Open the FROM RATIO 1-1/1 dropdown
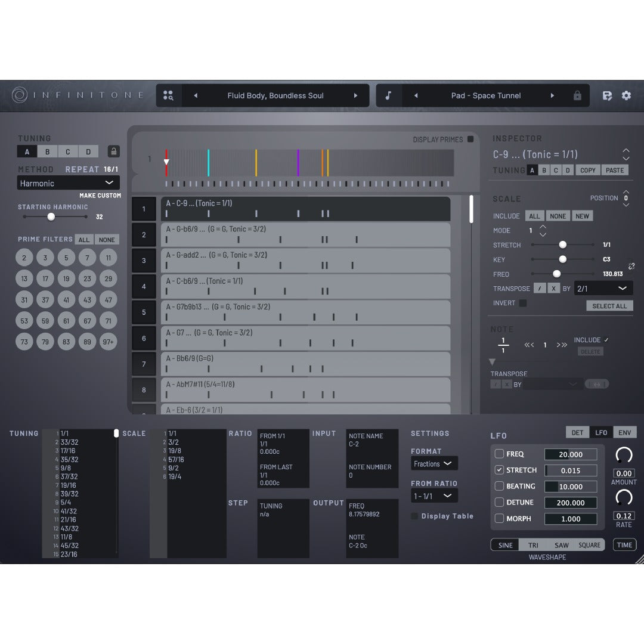Screen dimensions: 644x644 click(434, 496)
